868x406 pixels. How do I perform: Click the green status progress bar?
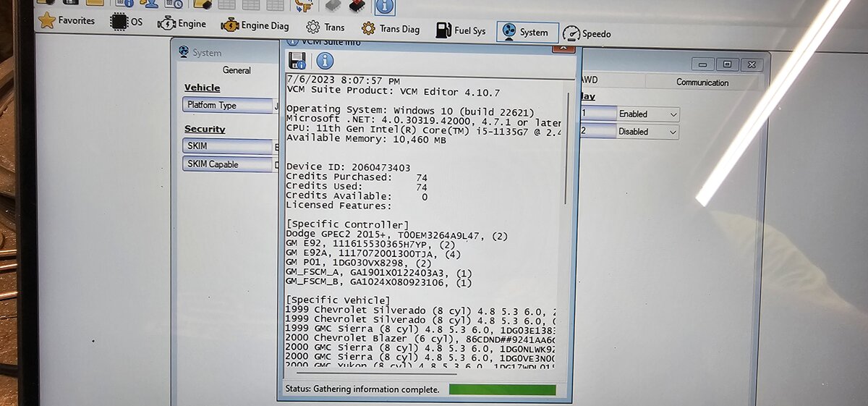point(502,389)
